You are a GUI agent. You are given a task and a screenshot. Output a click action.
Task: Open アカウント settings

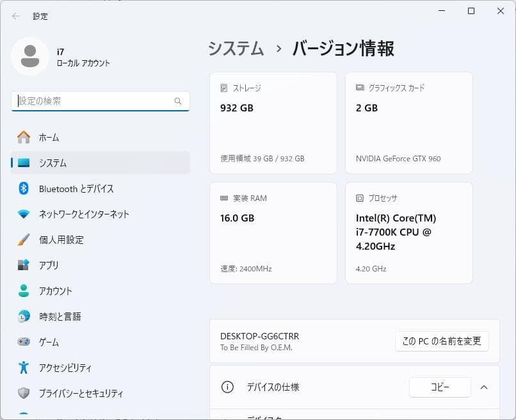coord(23,291)
